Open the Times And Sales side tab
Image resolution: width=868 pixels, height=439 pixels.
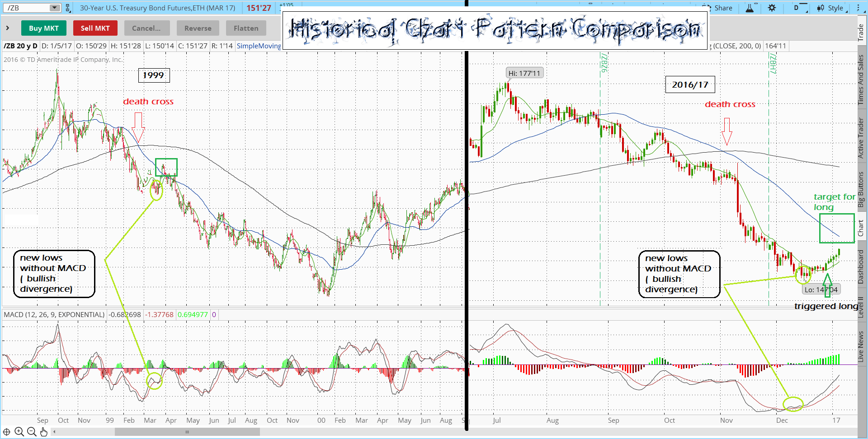(861, 80)
